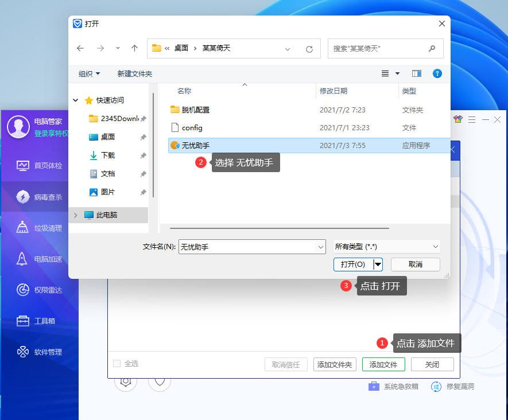Click 添加文件夹 button

(335, 364)
